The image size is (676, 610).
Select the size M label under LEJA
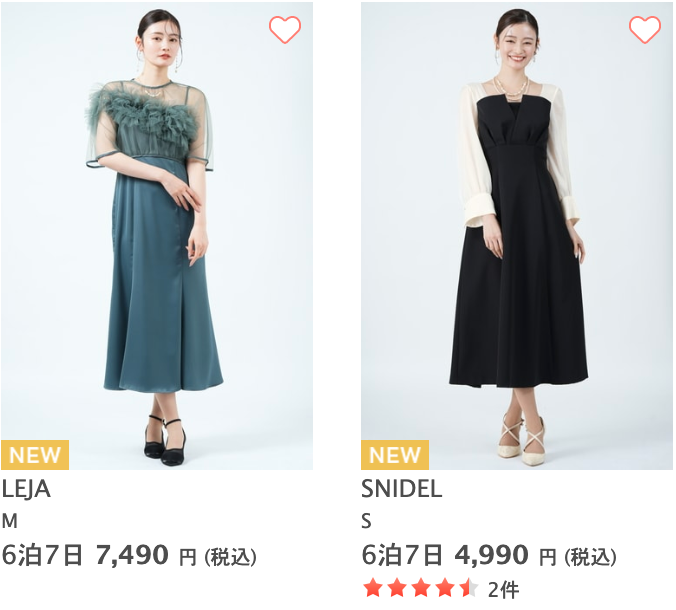tap(9, 521)
